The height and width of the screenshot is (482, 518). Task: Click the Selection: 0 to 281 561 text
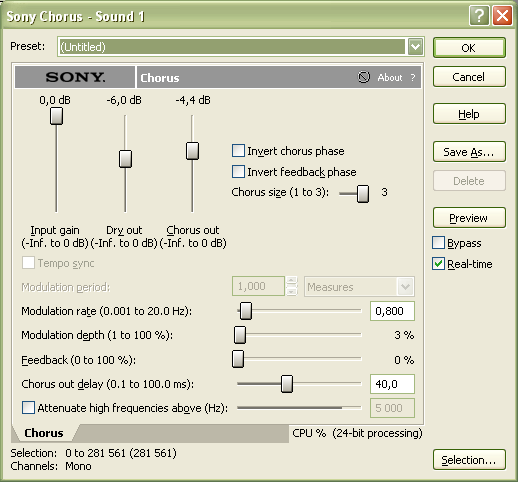click(93, 453)
